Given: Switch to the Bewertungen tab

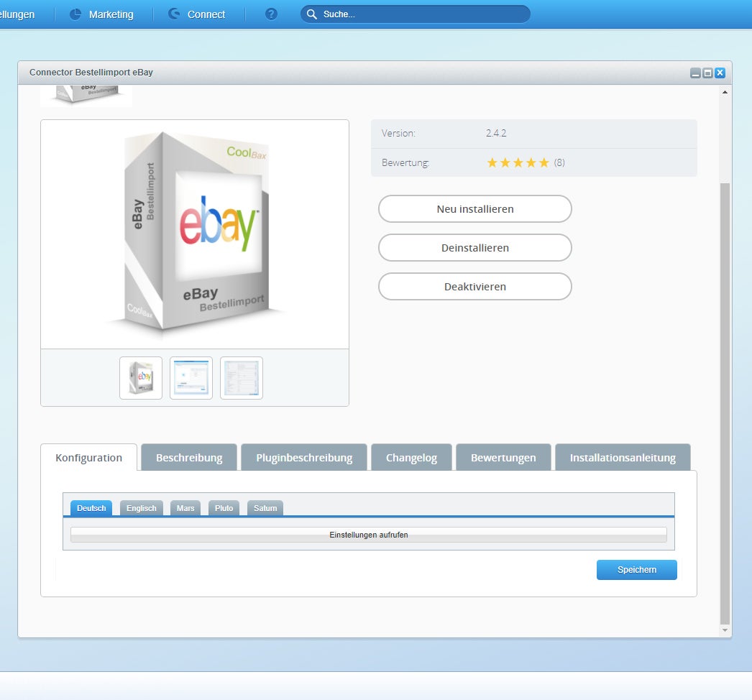Looking at the screenshot, I should click(503, 458).
